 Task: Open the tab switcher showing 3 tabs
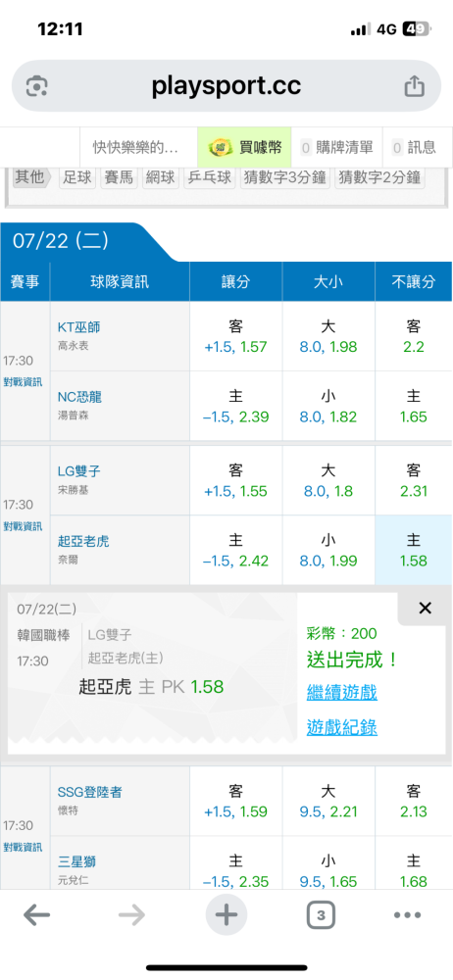click(321, 915)
